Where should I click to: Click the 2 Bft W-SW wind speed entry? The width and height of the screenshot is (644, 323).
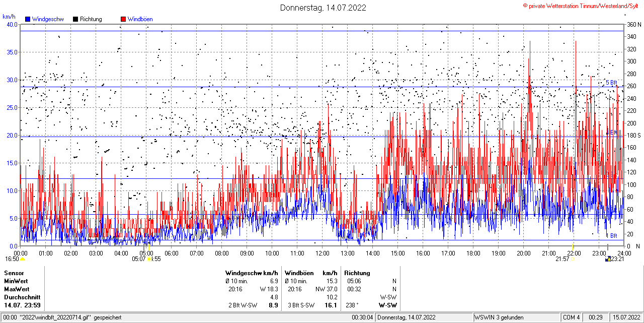click(243, 305)
